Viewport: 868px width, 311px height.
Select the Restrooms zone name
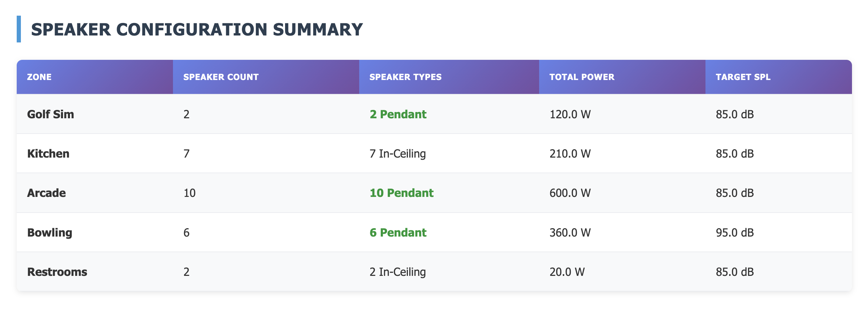[x=57, y=272]
